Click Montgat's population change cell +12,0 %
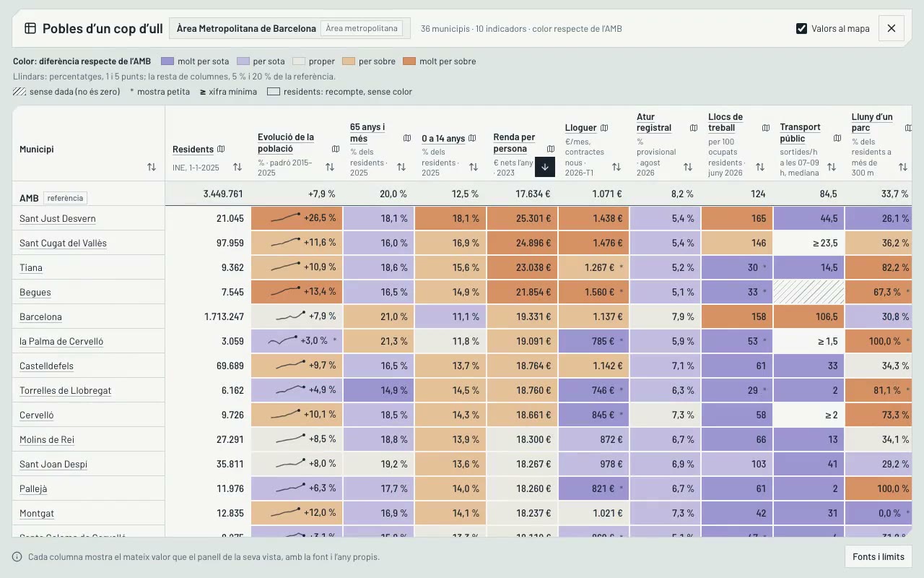Viewport: 924px width, 578px height. click(x=297, y=513)
